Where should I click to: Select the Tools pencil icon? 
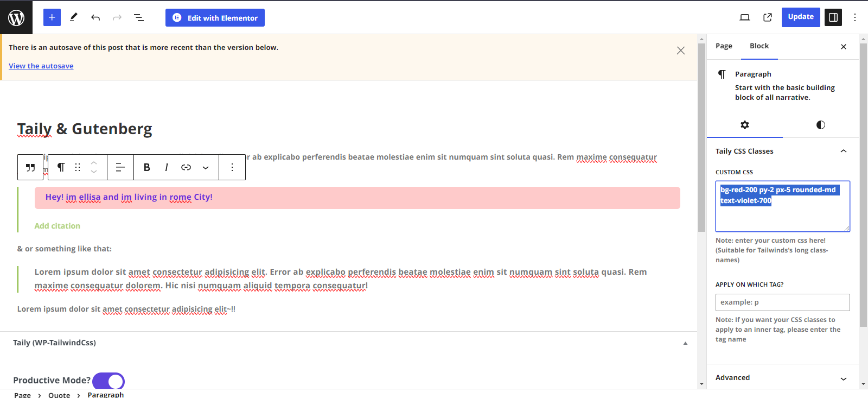pos(73,17)
